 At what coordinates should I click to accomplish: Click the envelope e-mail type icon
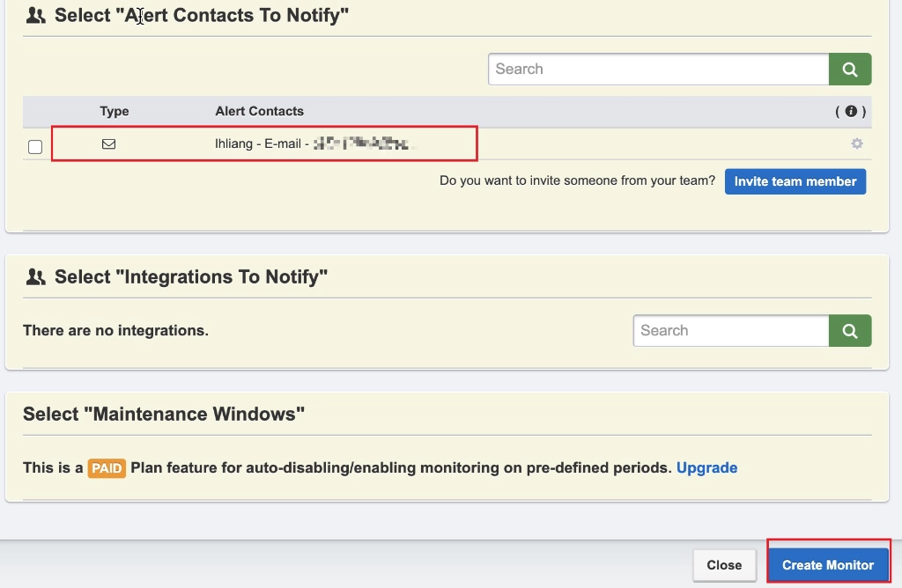pos(109,144)
